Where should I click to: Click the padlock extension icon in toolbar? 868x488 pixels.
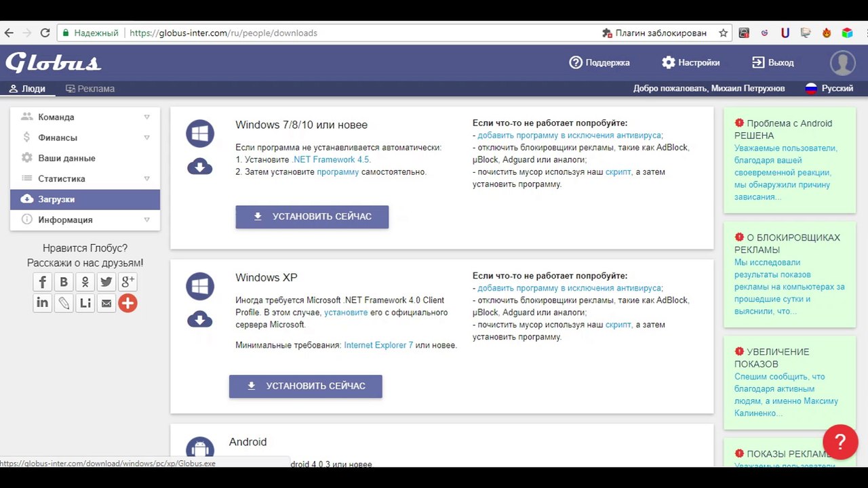[x=744, y=33]
